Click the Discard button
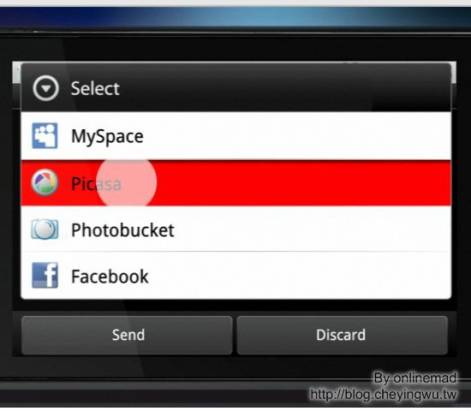 point(342,335)
